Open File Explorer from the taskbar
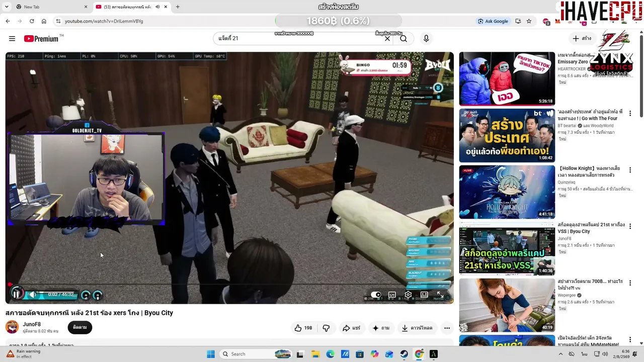The height and width of the screenshot is (362, 644). click(315, 354)
